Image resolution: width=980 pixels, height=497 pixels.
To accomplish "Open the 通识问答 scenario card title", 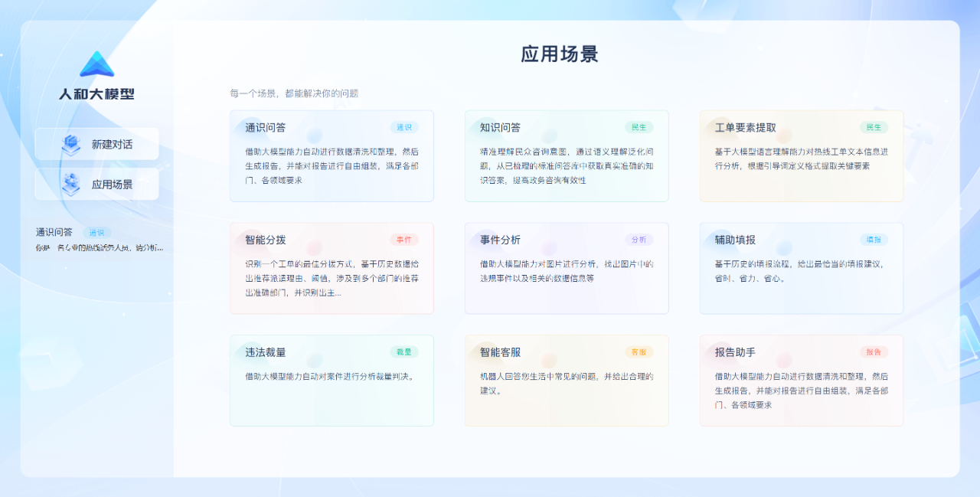I will (265, 128).
